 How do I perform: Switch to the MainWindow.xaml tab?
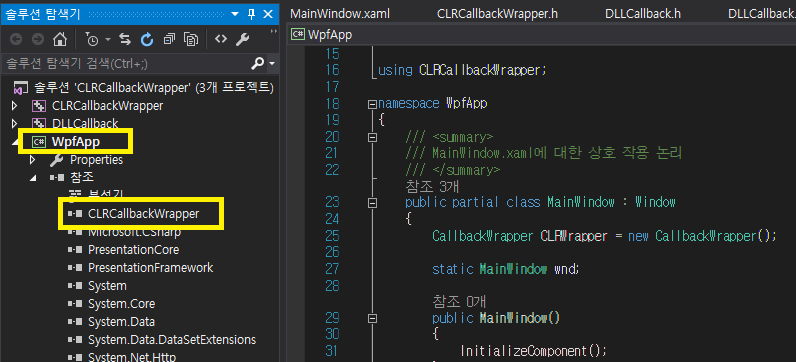coord(340,14)
